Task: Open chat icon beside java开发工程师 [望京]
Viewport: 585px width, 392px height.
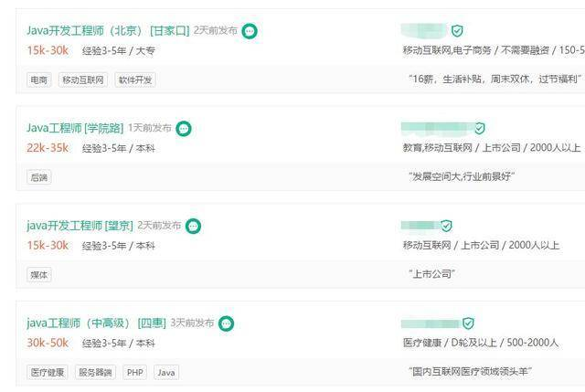Action: point(193,226)
